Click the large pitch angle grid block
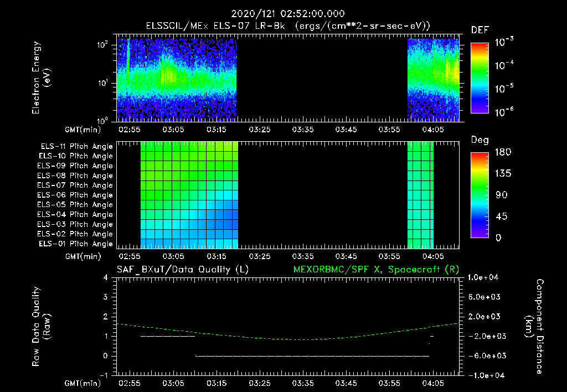 [x=189, y=195]
